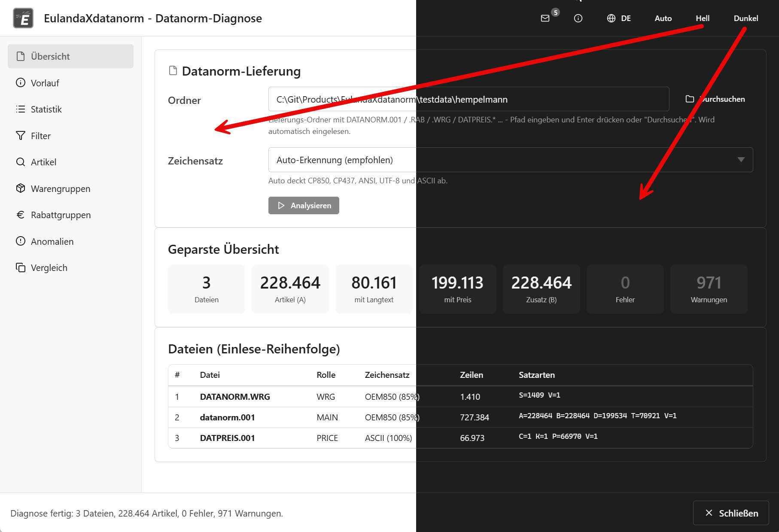
Task: Open the Filter section
Action: [70, 136]
